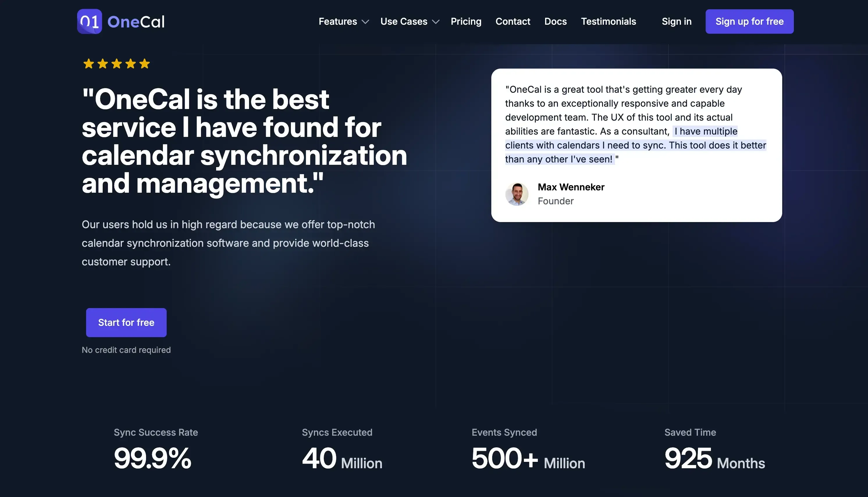Click the second star icon
This screenshot has width=868, height=497.
click(x=103, y=63)
